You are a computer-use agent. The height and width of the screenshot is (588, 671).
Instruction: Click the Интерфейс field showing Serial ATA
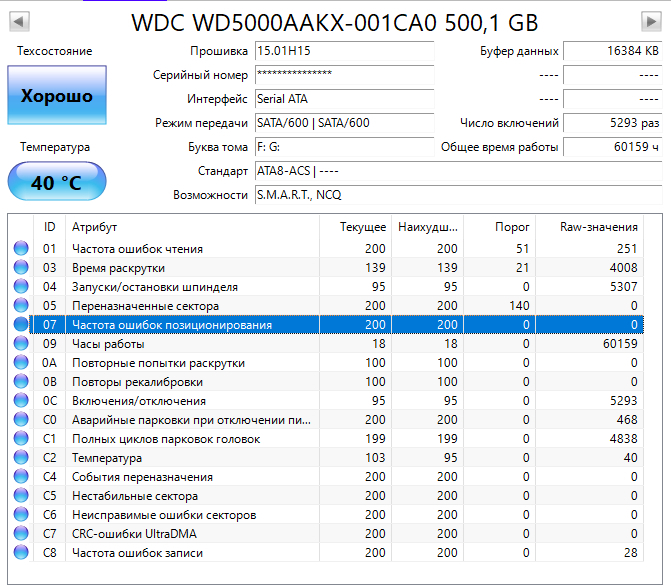pos(344,99)
